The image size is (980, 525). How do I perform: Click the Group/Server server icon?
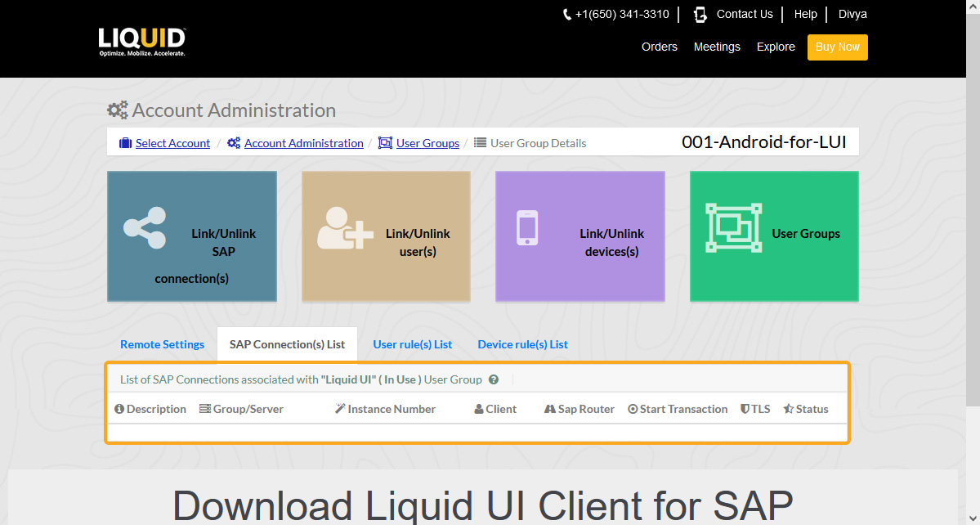[x=205, y=409]
